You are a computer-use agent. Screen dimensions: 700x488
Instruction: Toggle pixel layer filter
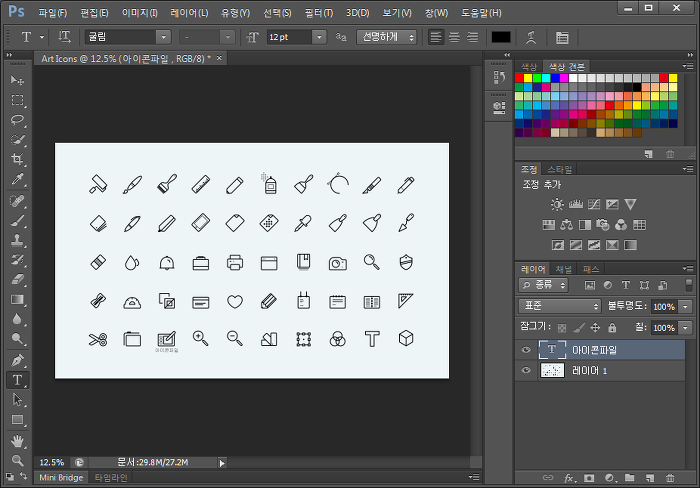(590, 285)
